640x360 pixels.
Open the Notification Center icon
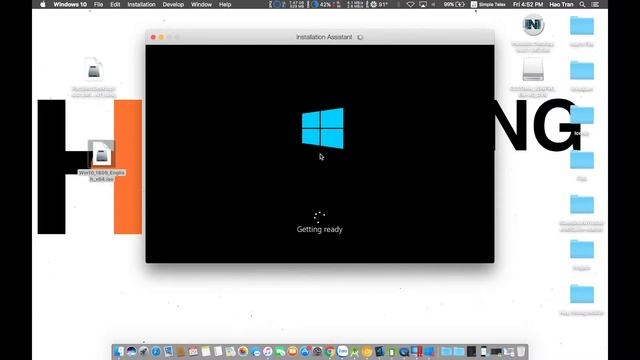click(x=596, y=4)
